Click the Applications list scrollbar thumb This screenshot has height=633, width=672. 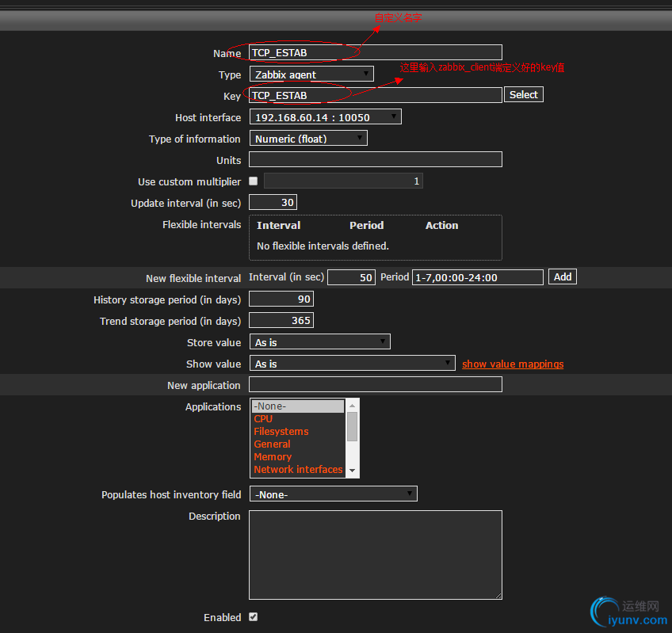coord(353,426)
